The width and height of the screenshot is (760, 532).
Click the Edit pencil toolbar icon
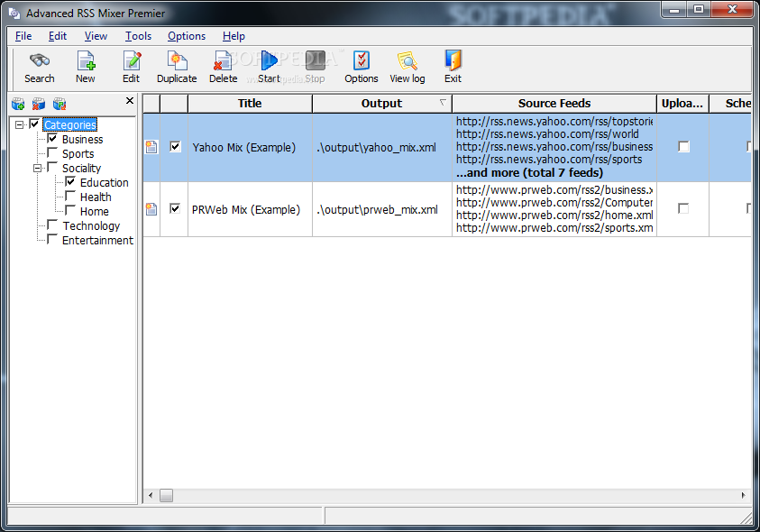[132, 60]
